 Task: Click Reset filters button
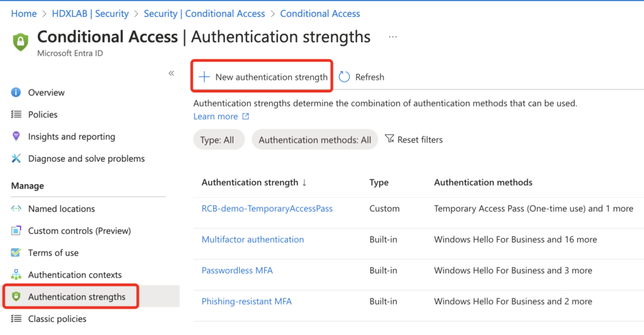point(414,140)
